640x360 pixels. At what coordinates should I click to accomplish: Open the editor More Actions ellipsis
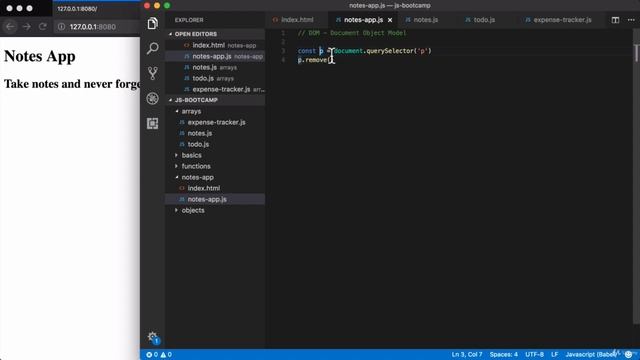pos(631,20)
